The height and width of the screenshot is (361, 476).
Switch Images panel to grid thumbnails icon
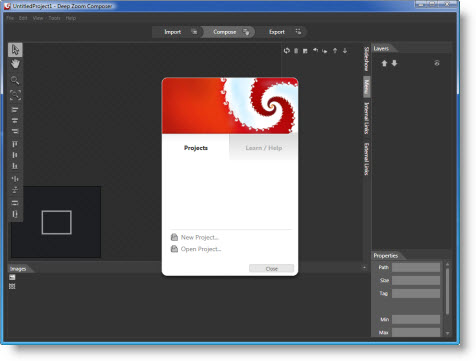(12, 286)
